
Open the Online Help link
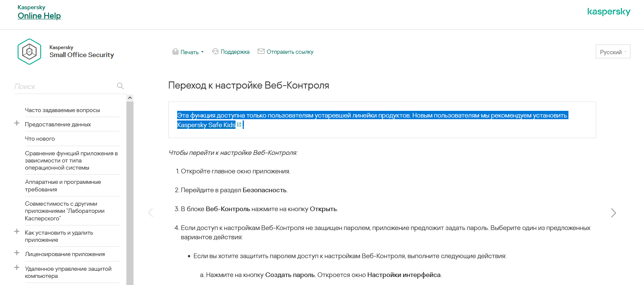tap(39, 16)
